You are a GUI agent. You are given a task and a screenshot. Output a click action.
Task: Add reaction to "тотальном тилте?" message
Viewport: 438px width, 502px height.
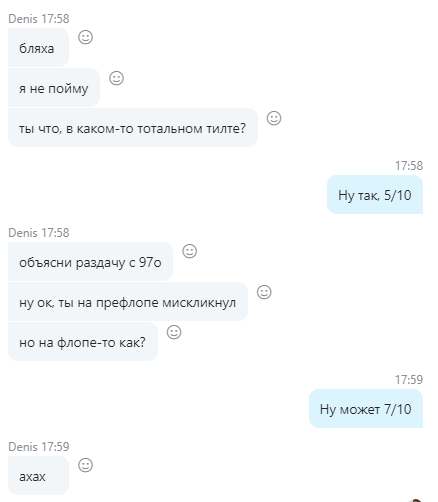(x=274, y=118)
